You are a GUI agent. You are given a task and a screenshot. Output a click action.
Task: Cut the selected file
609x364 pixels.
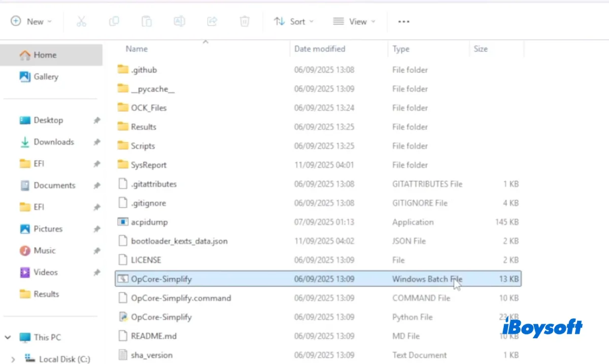click(x=81, y=21)
